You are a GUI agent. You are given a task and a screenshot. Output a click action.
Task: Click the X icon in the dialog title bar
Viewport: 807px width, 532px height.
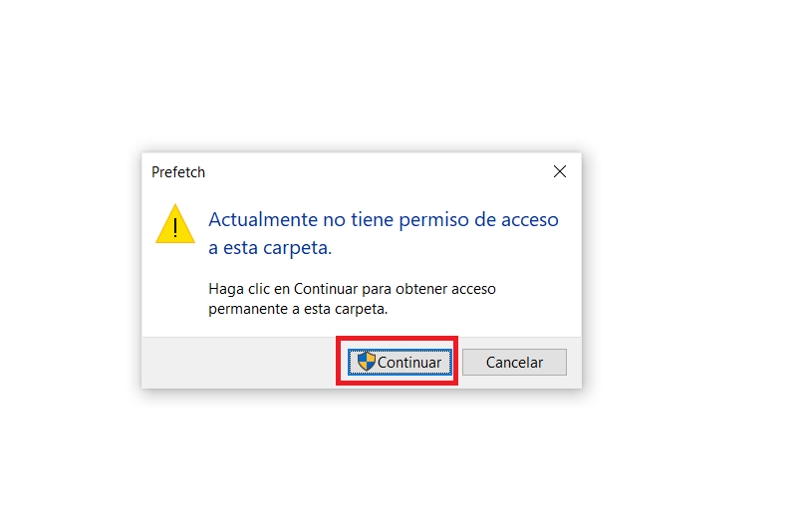560,171
